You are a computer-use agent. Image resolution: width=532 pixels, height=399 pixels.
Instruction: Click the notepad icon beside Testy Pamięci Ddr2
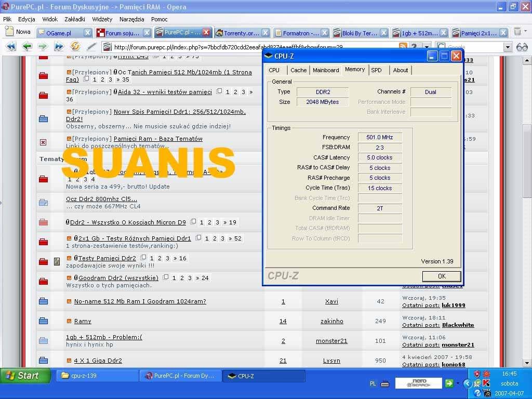(57, 262)
